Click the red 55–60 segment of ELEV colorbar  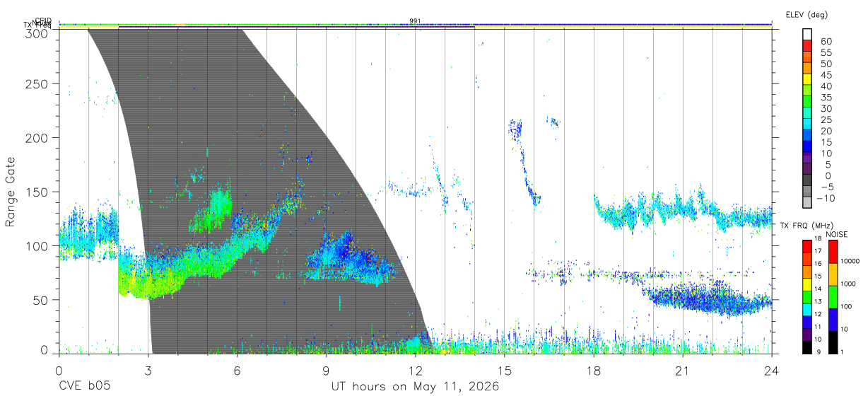point(807,47)
